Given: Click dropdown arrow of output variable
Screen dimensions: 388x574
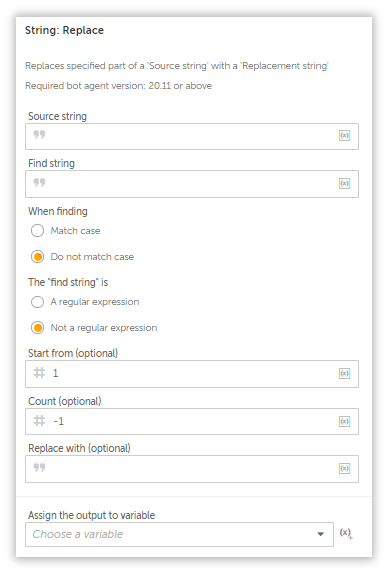Looking at the screenshot, I should 321,534.
